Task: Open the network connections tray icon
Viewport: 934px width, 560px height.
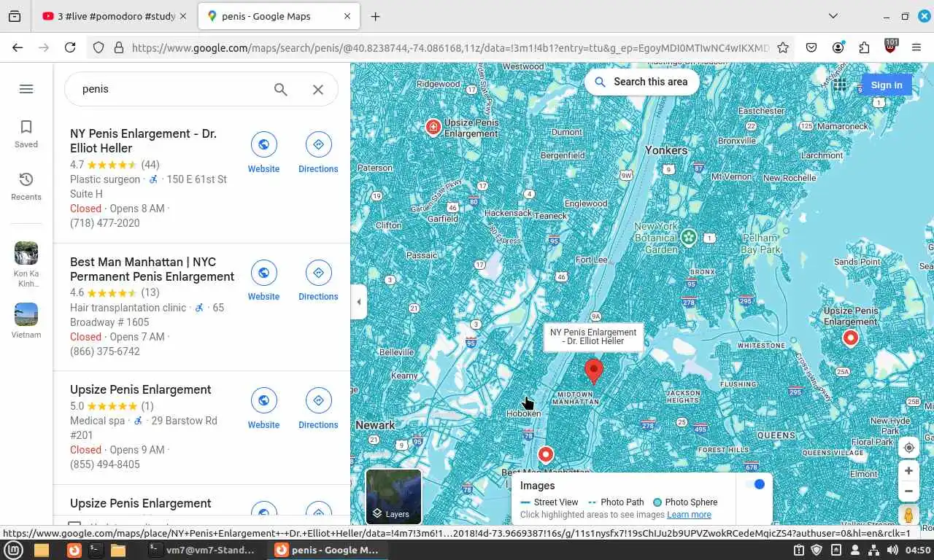Action: pyautogui.click(x=873, y=550)
